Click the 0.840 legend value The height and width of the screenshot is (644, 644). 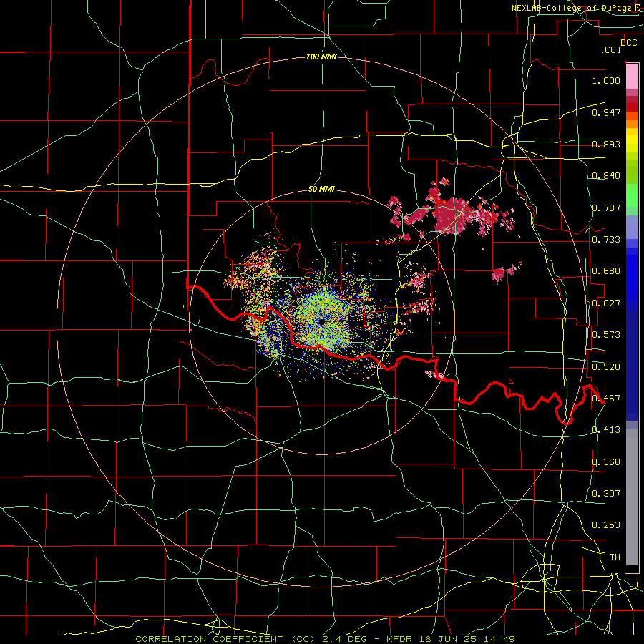[x=606, y=176]
